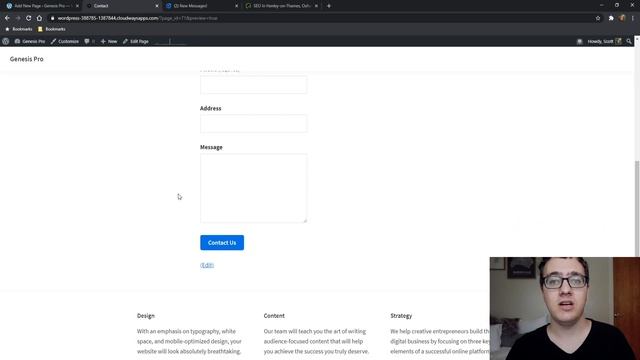Click the Contact Us submit button
640x360 pixels.
tap(222, 242)
